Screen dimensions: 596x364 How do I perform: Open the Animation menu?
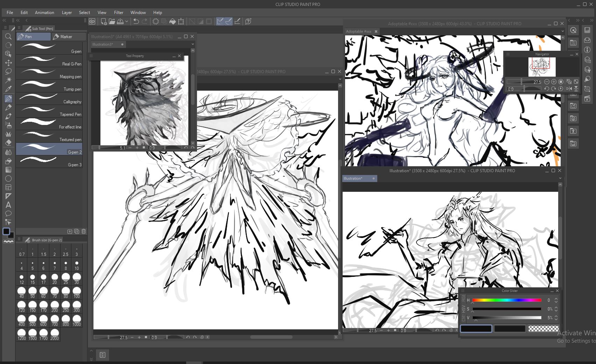coord(44,12)
